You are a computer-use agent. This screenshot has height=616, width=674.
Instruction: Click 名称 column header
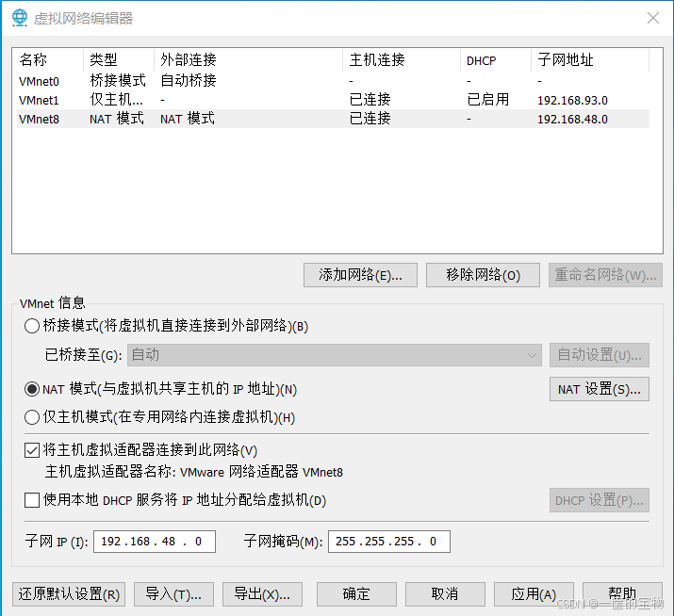[x=50, y=59]
